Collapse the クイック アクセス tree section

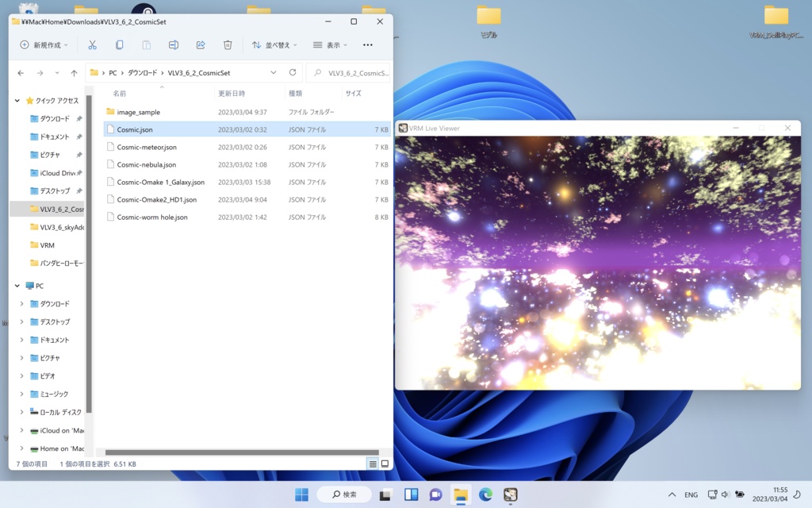(x=17, y=101)
